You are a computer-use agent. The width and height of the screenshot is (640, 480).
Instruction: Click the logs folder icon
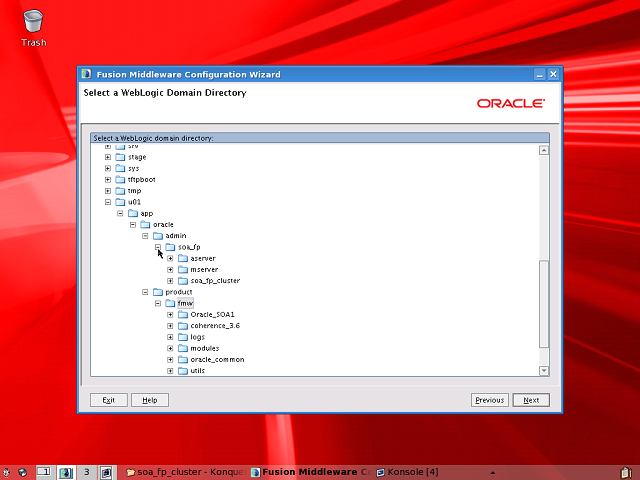[183, 337]
